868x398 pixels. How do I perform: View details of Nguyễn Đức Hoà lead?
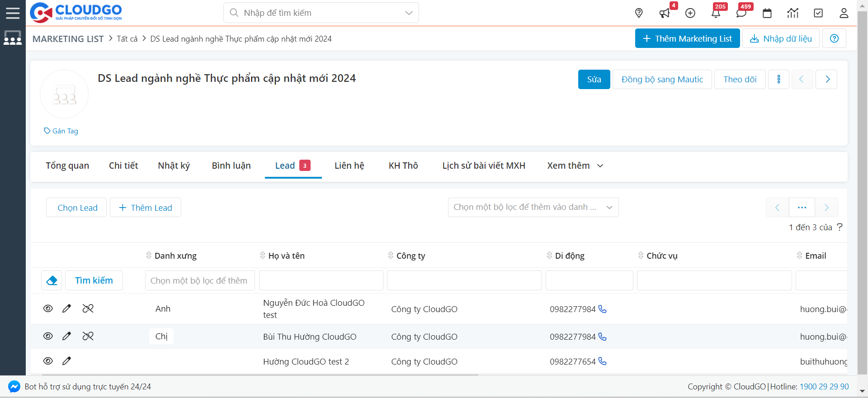[x=48, y=308]
